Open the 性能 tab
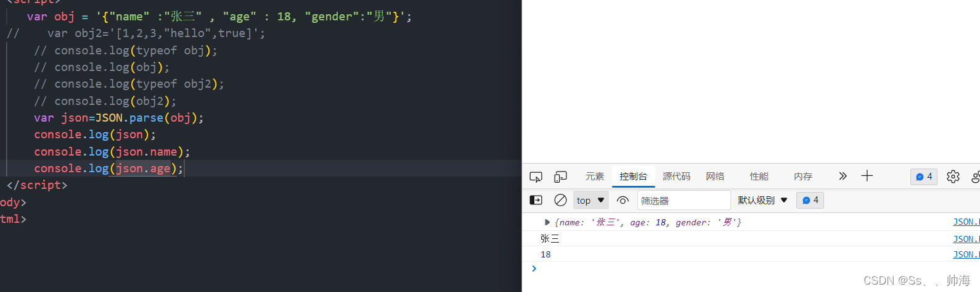The width and height of the screenshot is (980, 292). pyautogui.click(x=759, y=177)
